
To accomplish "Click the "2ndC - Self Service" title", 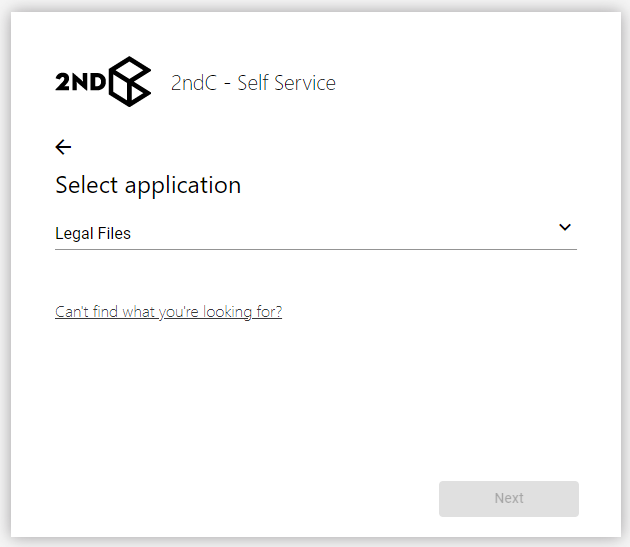I will tap(253, 83).
